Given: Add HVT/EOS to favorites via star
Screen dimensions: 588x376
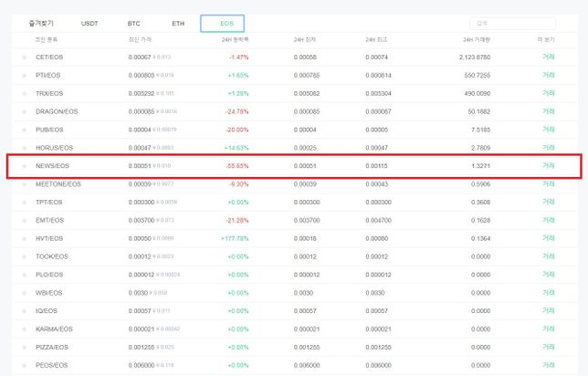Looking at the screenshot, I should tap(25, 238).
